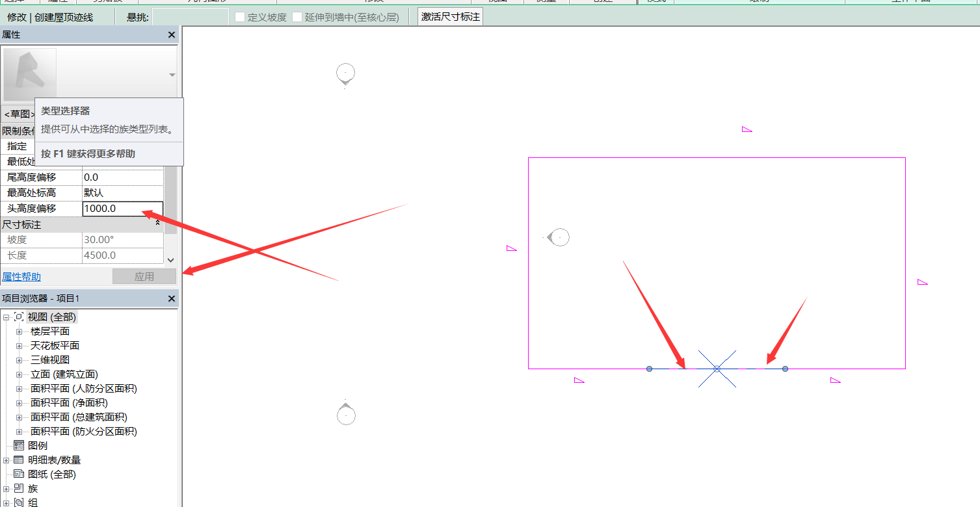
Task: Click the 族 families icon
Action: [19, 489]
